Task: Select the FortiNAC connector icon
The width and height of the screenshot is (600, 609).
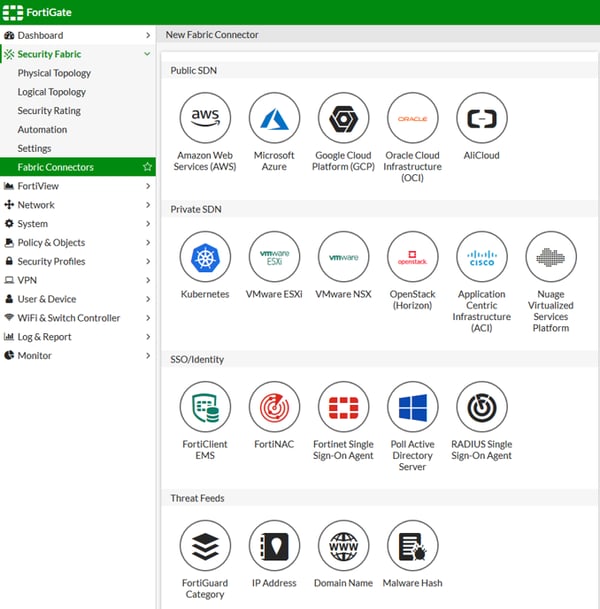Action: (x=274, y=407)
